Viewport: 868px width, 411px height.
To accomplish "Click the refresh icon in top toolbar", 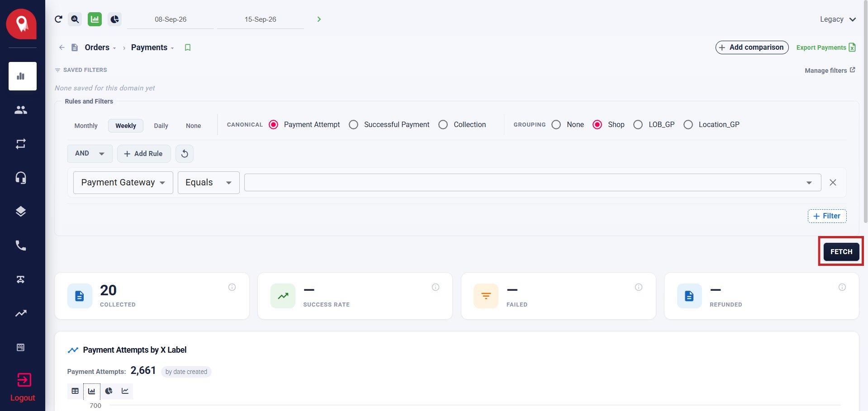I will [x=58, y=19].
